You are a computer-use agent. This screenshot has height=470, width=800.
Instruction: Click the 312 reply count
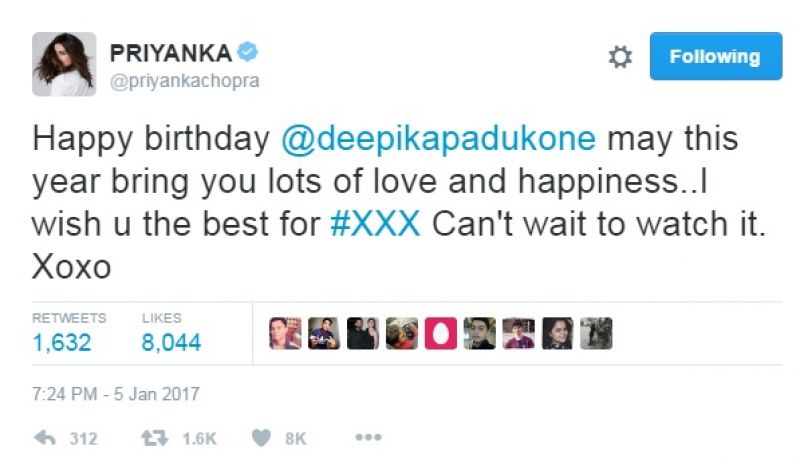tap(84, 439)
